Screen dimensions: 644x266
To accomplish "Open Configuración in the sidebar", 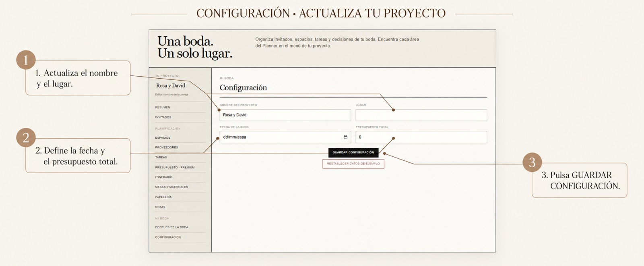I will coord(168,237).
